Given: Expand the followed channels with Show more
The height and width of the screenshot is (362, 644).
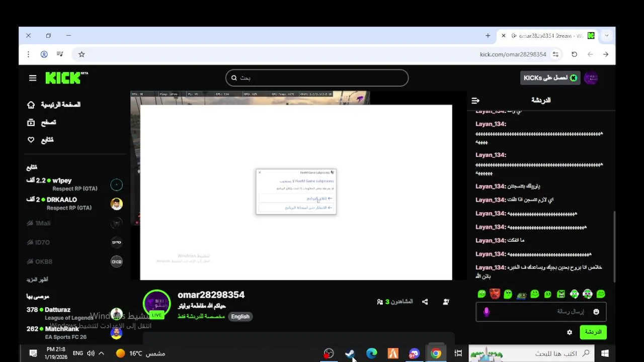Looking at the screenshot, I should (38, 280).
